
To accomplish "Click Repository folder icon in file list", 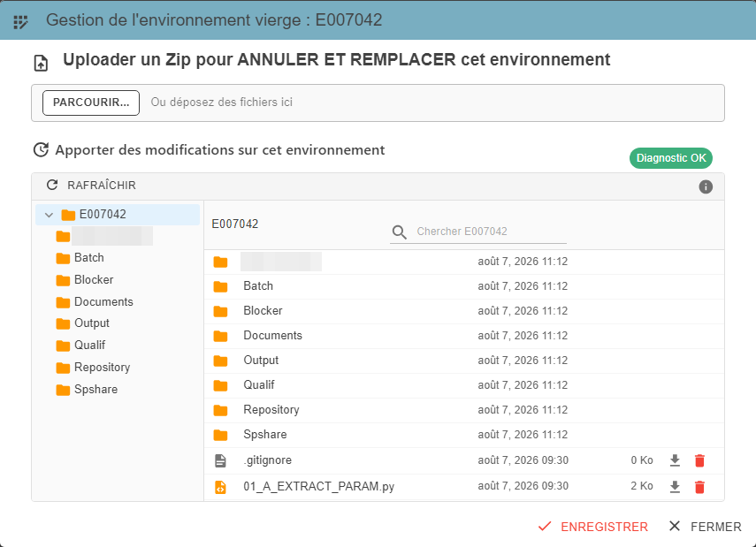I will click(x=220, y=411).
